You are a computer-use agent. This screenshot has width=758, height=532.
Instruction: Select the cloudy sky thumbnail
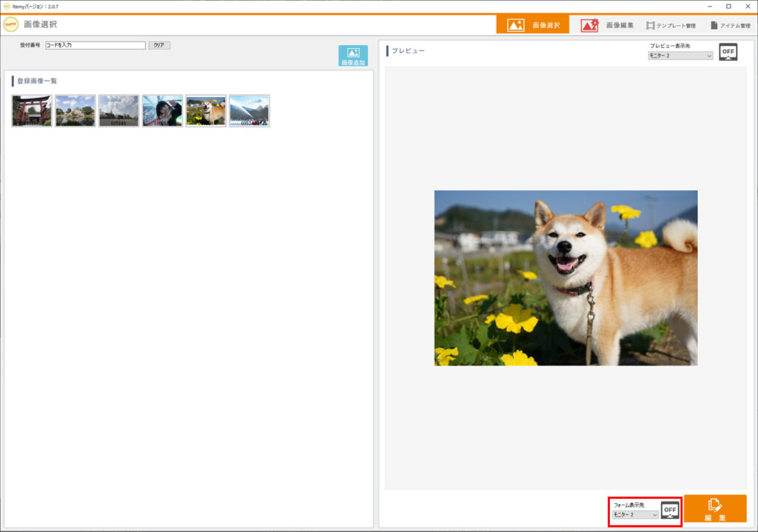point(118,111)
